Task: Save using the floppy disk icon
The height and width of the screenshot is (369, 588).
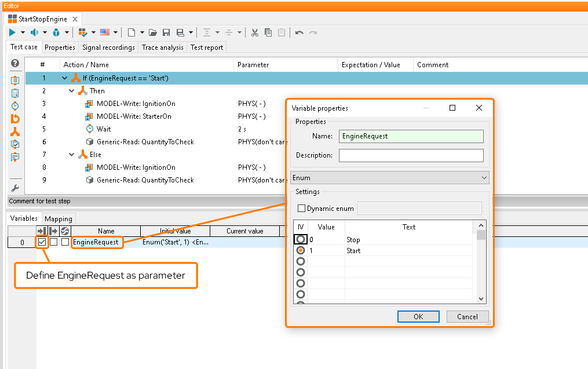Action: pyautogui.click(x=166, y=32)
